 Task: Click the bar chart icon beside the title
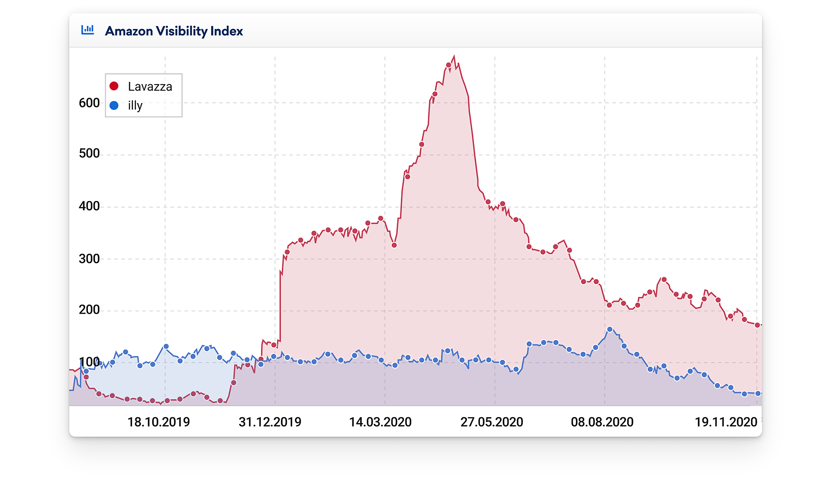click(x=87, y=30)
